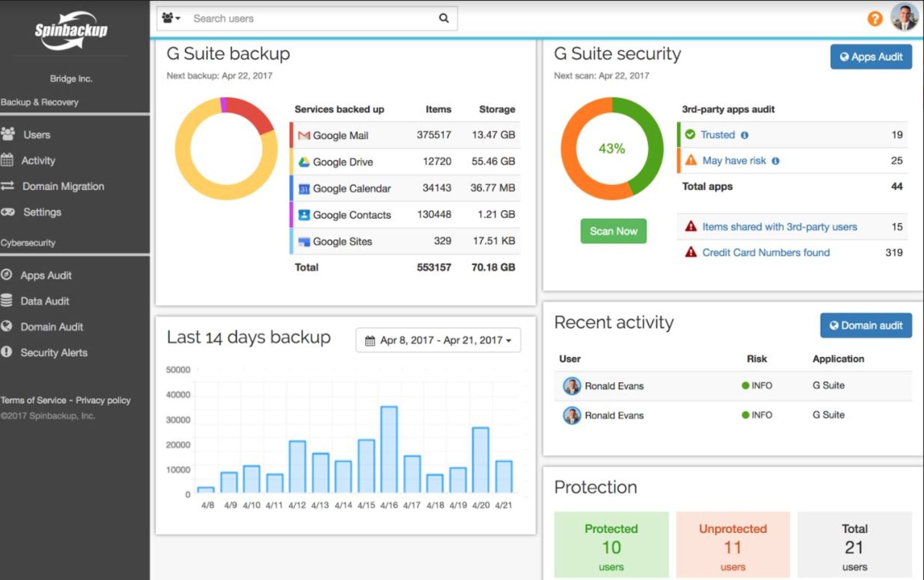Click the Risk column header
The width and height of the screenshot is (924, 580).
[757, 359]
